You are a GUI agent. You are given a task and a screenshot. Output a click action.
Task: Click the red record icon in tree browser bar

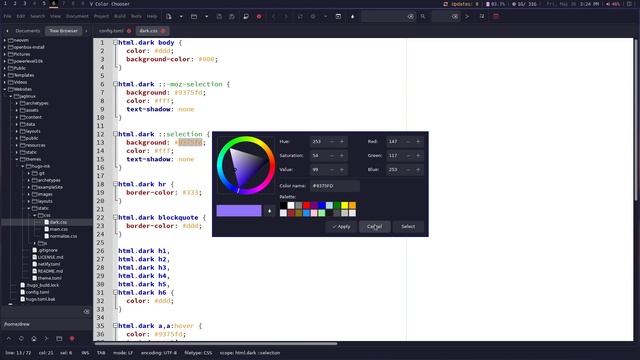pos(72,338)
